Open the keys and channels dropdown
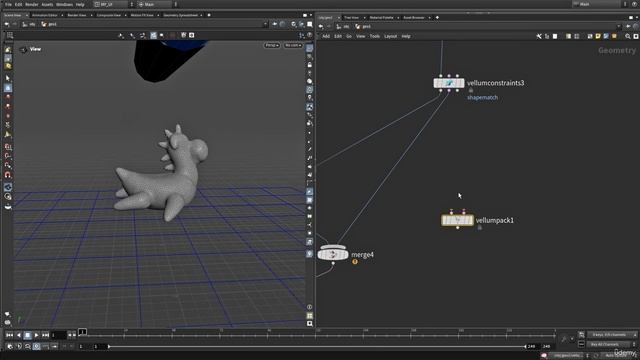The height and width of the screenshot is (360, 640). click(x=612, y=335)
